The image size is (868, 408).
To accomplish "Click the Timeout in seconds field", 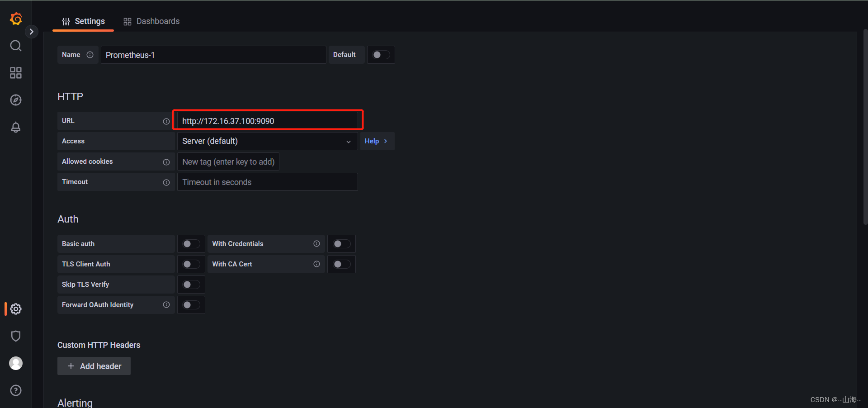I will [x=268, y=182].
